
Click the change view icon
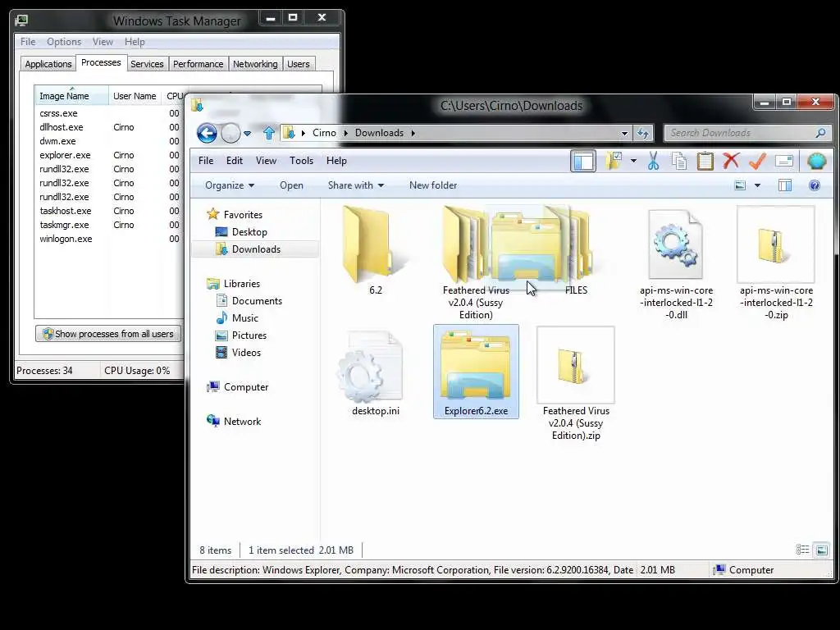pos(741,185)
